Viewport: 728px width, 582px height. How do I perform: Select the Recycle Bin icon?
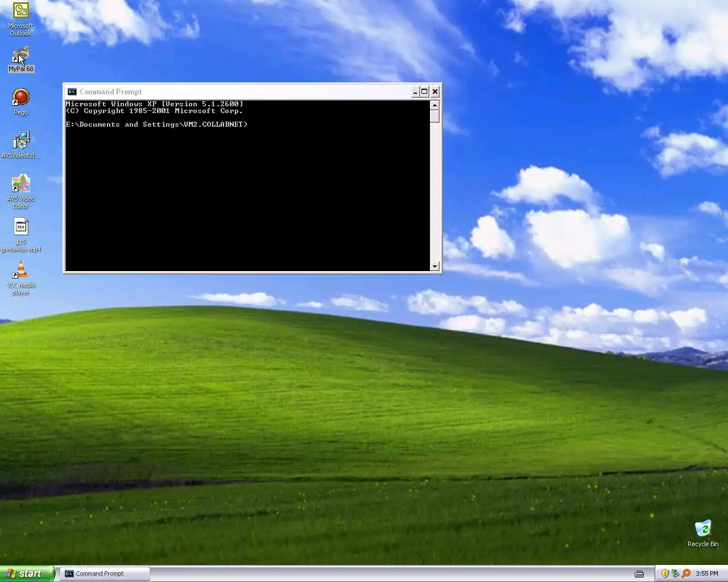click(x=703, y=533)
